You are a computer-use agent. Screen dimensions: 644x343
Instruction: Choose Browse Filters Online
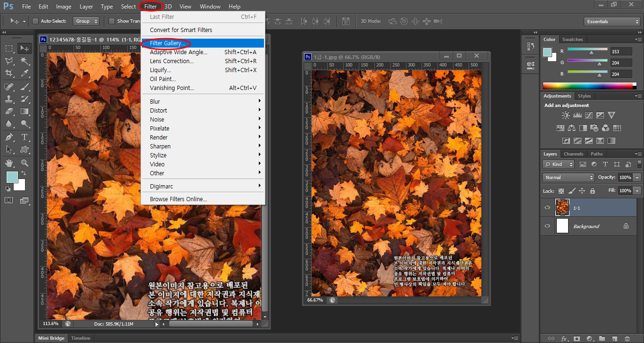(203, 199)
